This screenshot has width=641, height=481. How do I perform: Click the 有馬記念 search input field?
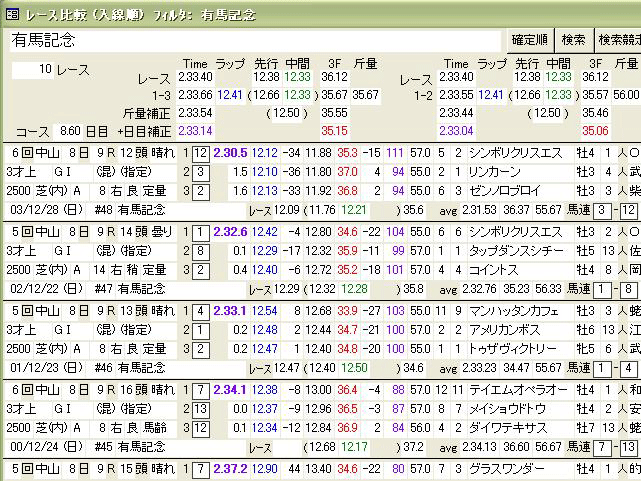click(x=255, y=40)
